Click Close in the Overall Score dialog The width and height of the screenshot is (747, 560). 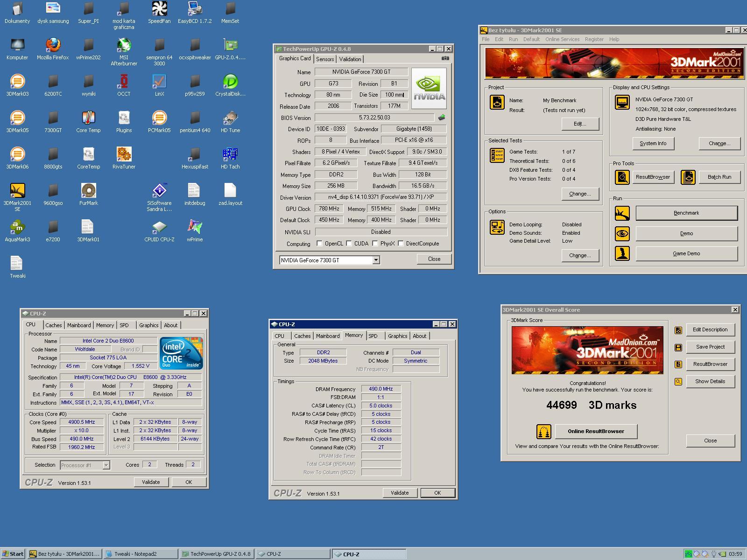pos(710,441)
